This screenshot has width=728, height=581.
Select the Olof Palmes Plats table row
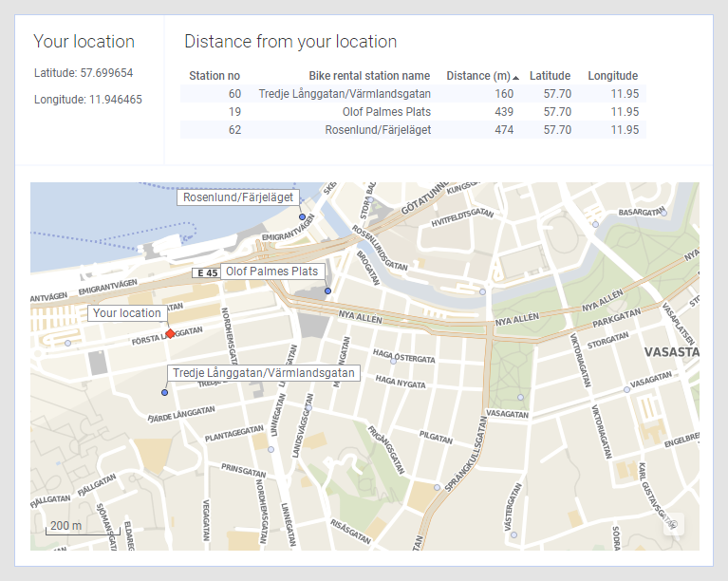pos(413,112)
